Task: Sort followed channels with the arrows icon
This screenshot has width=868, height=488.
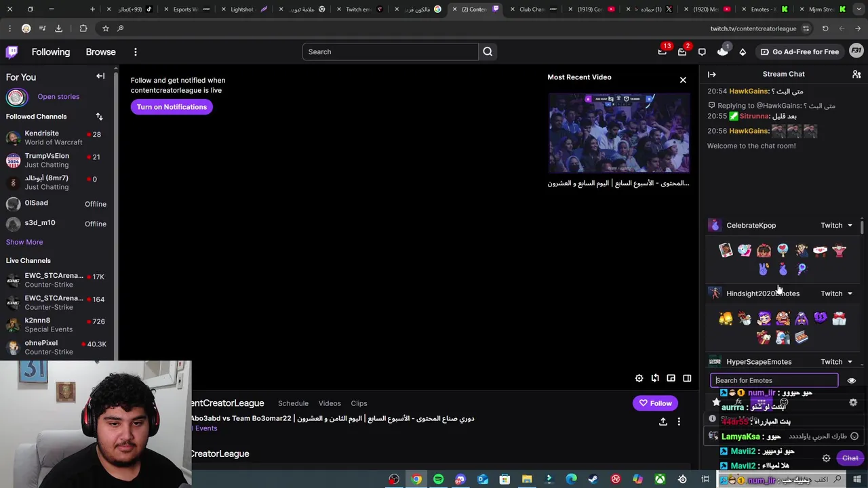Action: [x=99, y=117]
